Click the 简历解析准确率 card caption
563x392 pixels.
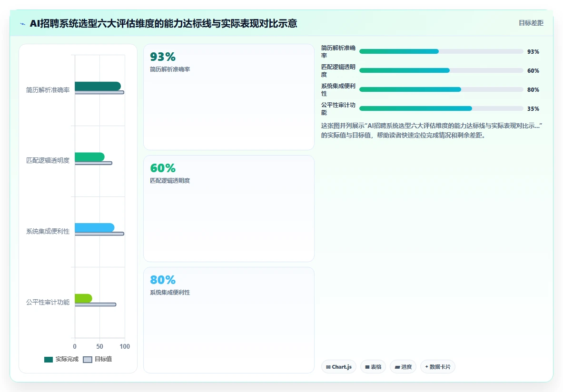(170, 69)
